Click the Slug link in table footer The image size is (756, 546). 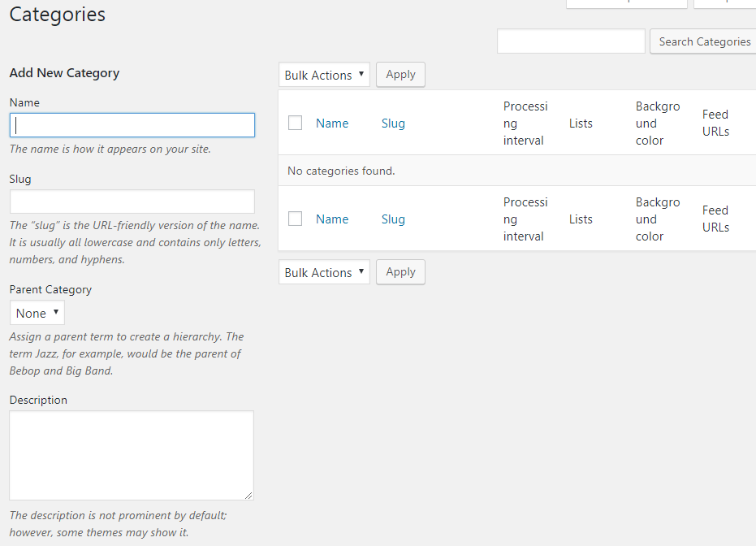[x=393, y=219]
